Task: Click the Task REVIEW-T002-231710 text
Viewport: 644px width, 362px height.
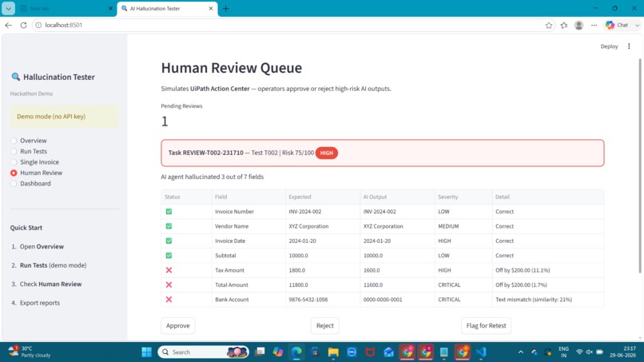Action: tap(206, 153)
